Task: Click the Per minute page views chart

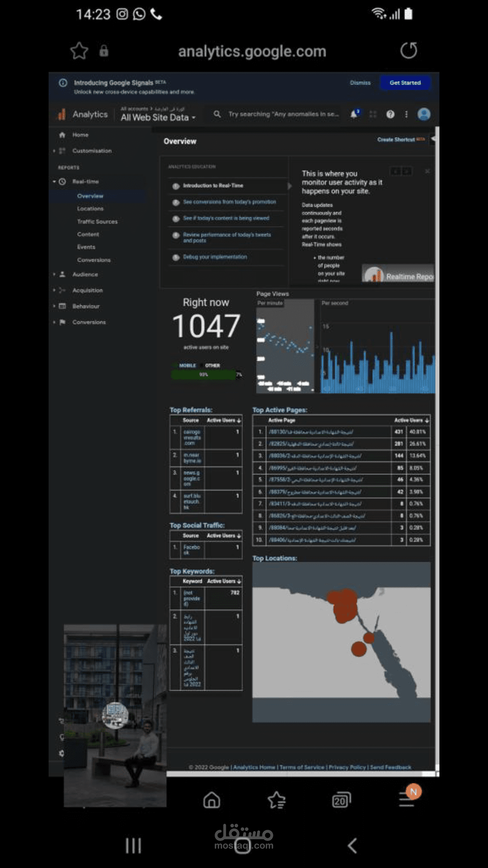Action: 285,346
